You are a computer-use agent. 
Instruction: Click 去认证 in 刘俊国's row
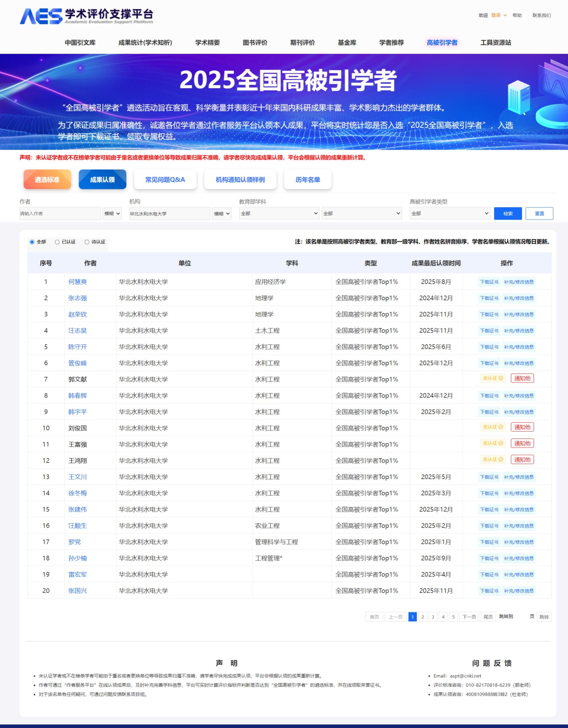[492, 427]
